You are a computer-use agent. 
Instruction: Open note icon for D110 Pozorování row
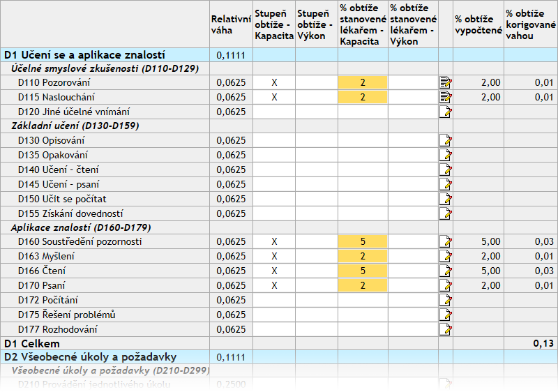(x=446, y=82)
